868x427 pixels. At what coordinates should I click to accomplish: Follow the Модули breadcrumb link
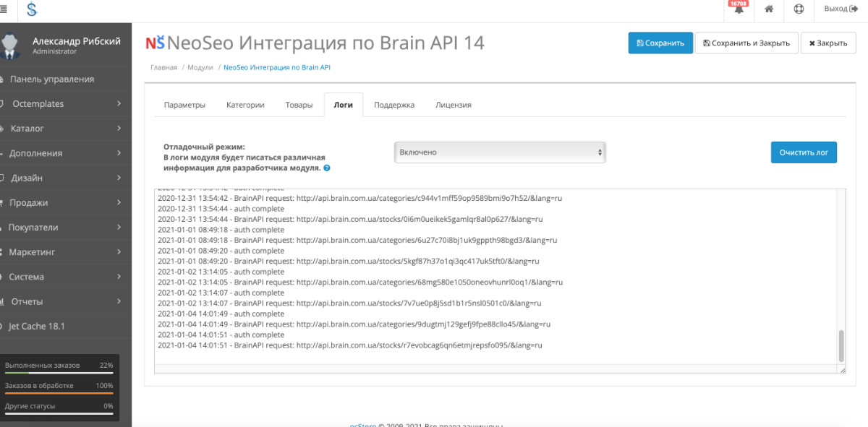(200, 67)
